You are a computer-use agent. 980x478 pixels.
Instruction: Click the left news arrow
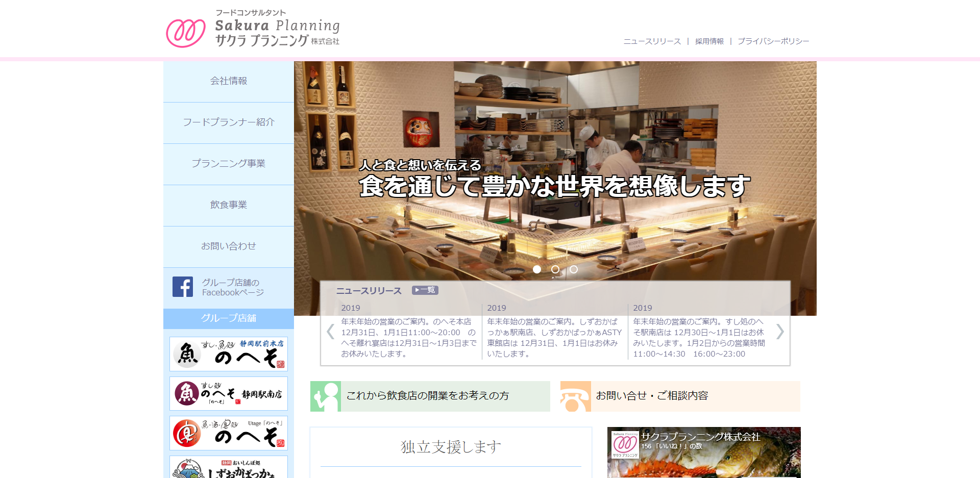330,332
